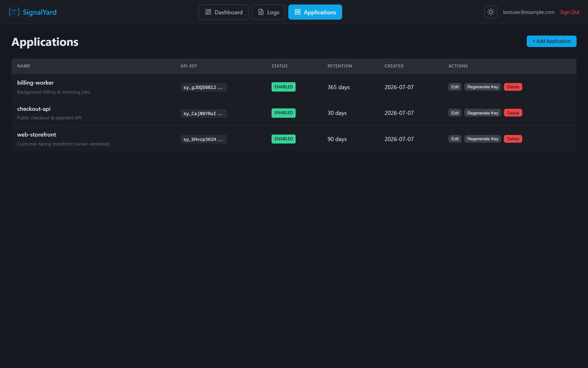
Task: Click the created date for billing-worker
Action: click(399, 87)
